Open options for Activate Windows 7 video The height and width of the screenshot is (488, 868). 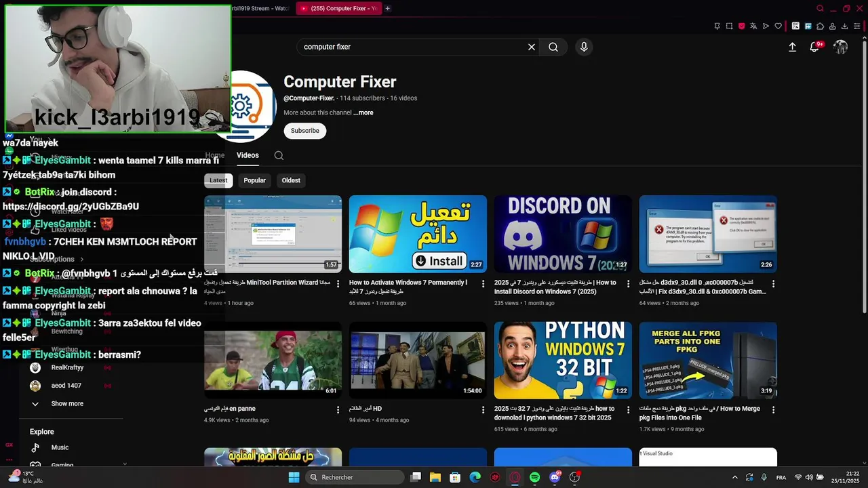click(x=483, y=283)
